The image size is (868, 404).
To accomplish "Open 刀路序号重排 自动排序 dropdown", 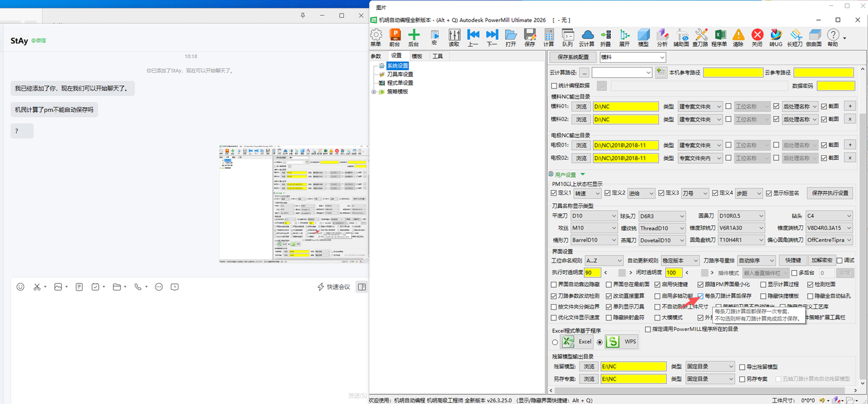I will coord(756,261).
